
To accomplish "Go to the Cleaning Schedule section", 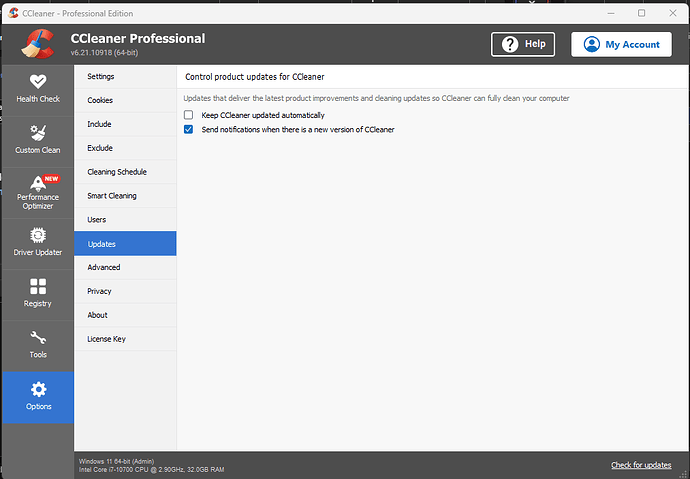I will (117, 172).
